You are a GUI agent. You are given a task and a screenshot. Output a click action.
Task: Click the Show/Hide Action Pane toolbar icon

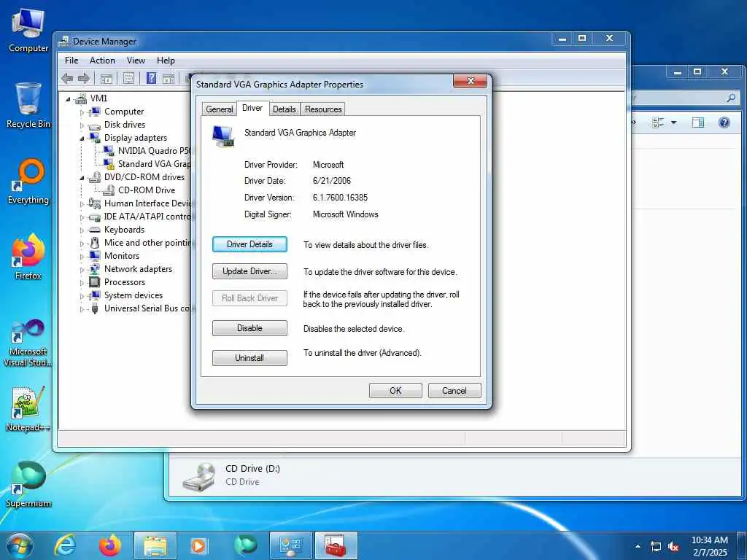tap(169, 78)
